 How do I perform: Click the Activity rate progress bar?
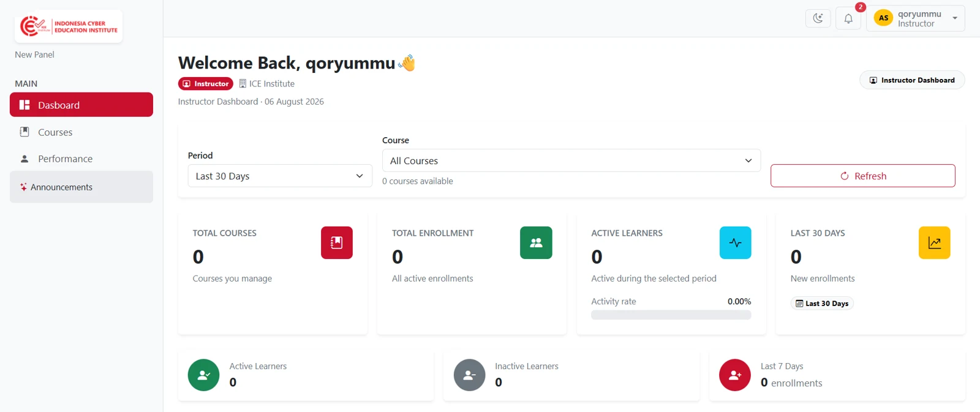(x=671, y=315)
